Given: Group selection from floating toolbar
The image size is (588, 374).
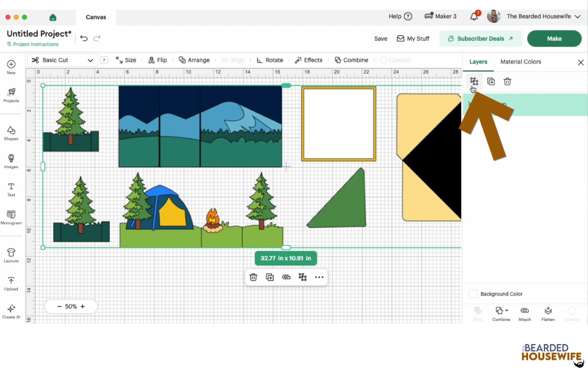Looking at the screenshot, I should tap(302, 277).
